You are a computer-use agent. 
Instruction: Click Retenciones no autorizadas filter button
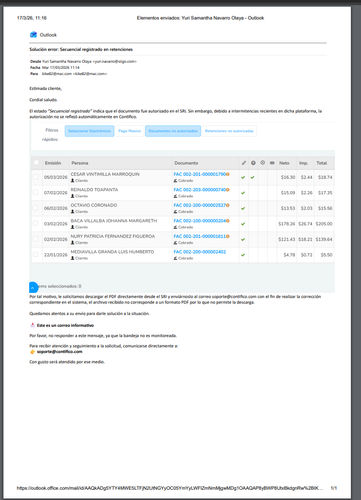pos(229,131)
